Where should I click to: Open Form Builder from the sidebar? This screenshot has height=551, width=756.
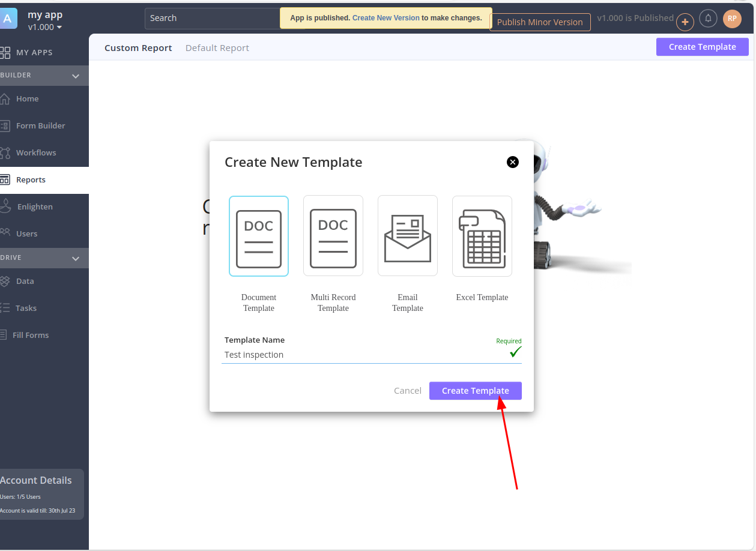40,126
